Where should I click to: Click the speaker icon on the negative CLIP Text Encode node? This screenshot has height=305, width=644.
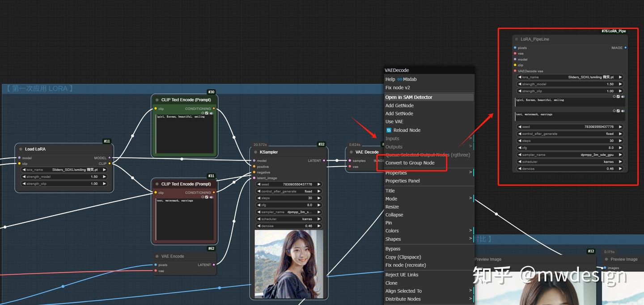pos(211,197)
